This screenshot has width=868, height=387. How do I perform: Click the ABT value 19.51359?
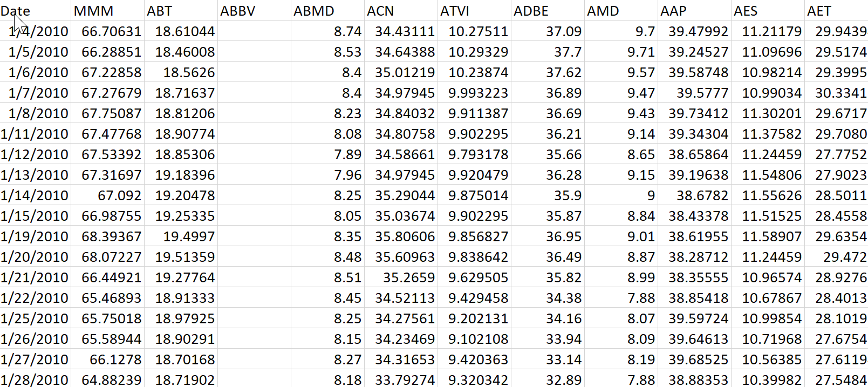[x=181, y=257]
